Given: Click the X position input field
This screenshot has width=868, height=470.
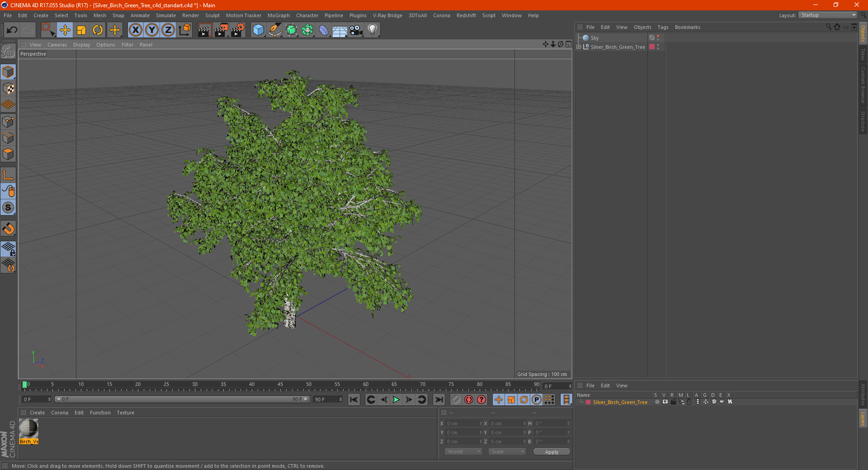Looking at the screenshot, I should (x=464, y=423).
